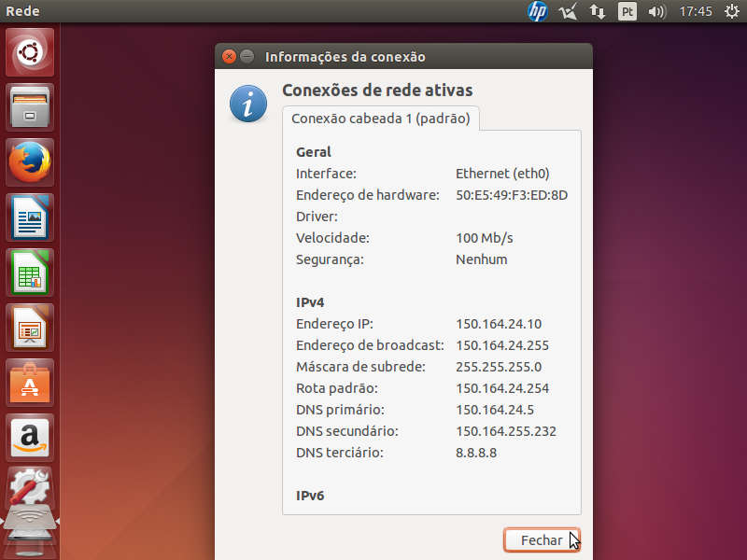Screen dimensions: 747x560
Task: Open the 17:45 clock menu
Action: tap(696, 11)
